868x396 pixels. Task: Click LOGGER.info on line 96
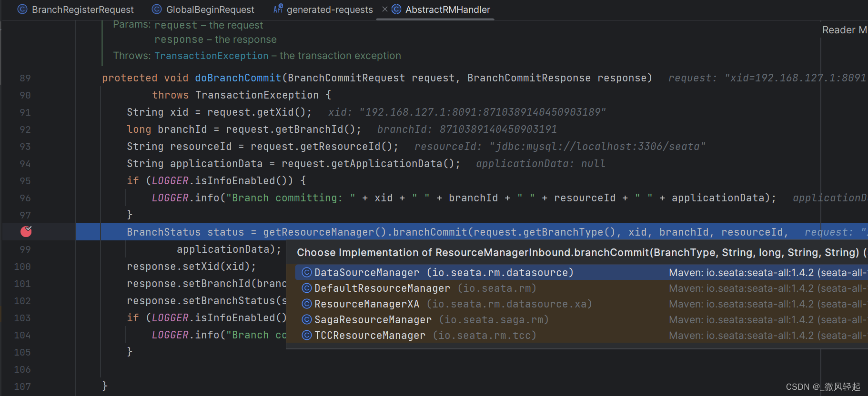coord(185,198)
